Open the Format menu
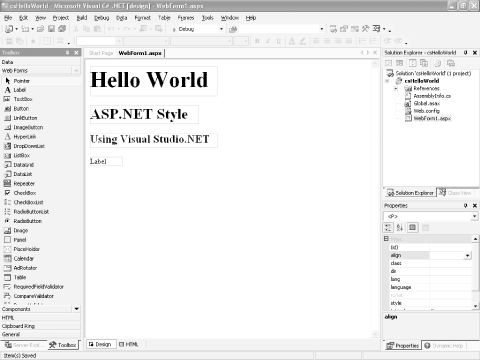This screenshot has height=360, width=481. (x=143, y=18)
